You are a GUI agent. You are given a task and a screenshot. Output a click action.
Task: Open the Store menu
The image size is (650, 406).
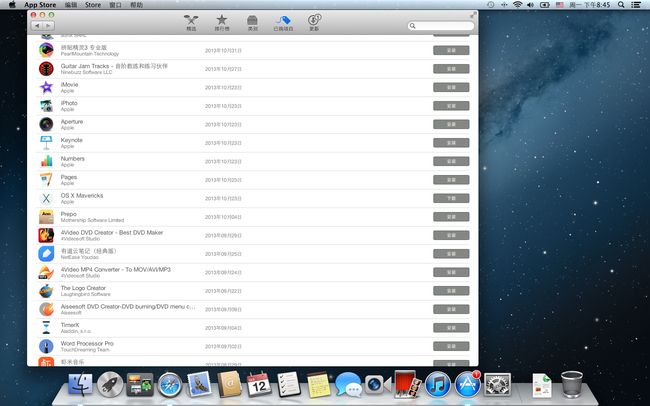coord(93,5)
